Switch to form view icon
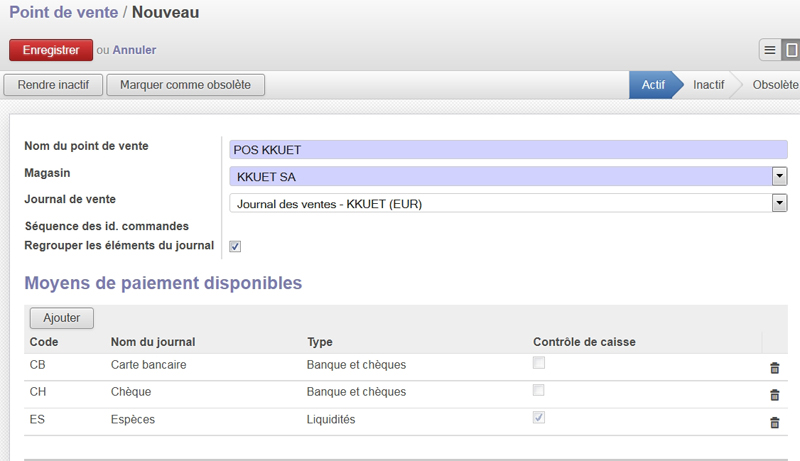This screenshot has height=461, width=800. pyautogui.click(x=791, y=50)
